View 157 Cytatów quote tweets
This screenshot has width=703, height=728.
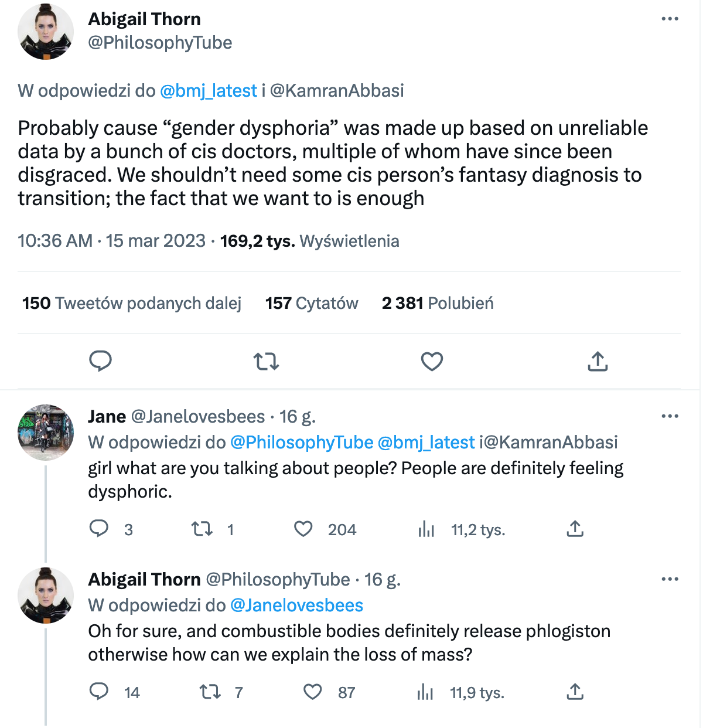[x=312, y=303]
